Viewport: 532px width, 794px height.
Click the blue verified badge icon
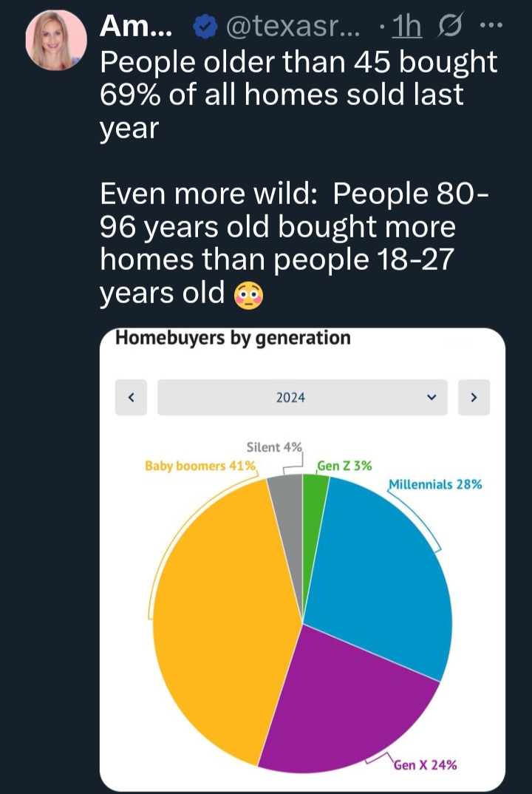click(x=205, y=28)
